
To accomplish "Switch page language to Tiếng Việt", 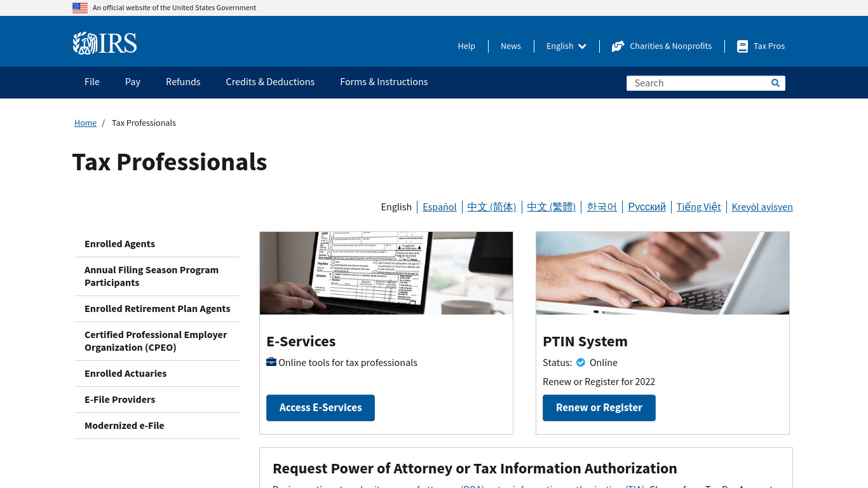I will 698,207.
